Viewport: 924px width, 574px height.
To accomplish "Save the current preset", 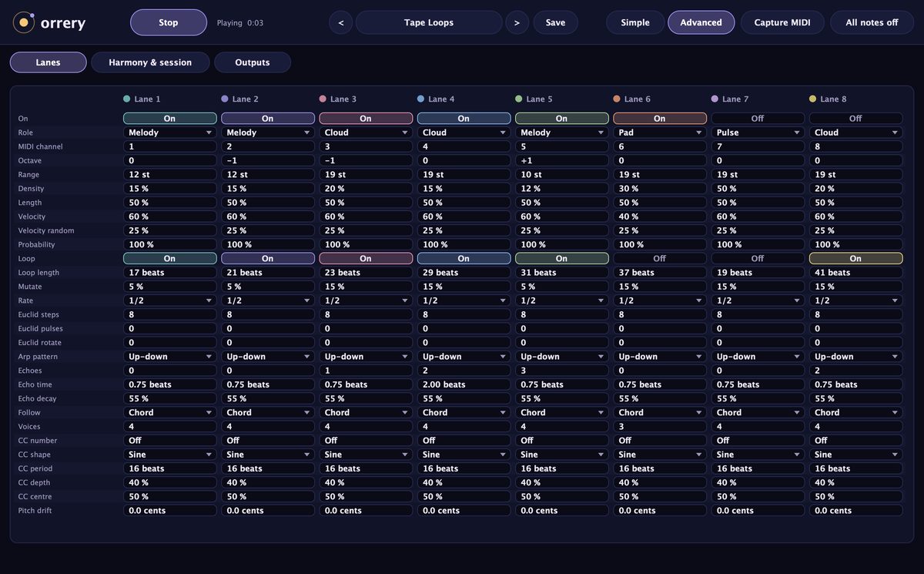I will [x=555, y=22].
